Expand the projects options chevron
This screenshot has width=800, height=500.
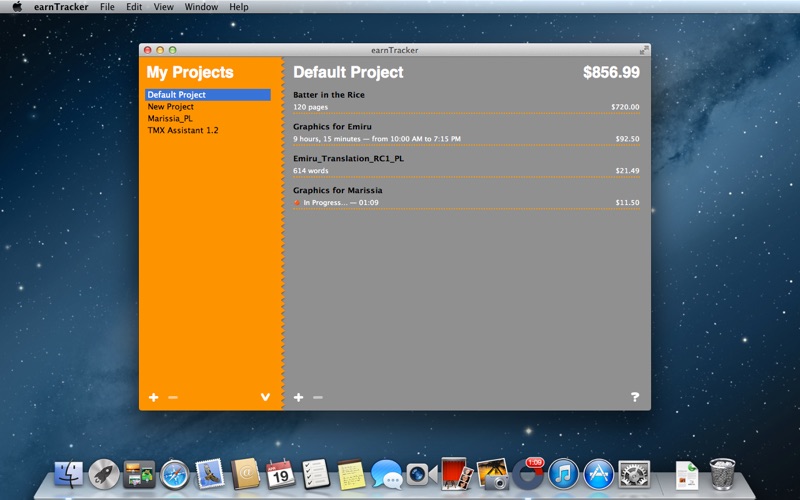tap(265, 397)
